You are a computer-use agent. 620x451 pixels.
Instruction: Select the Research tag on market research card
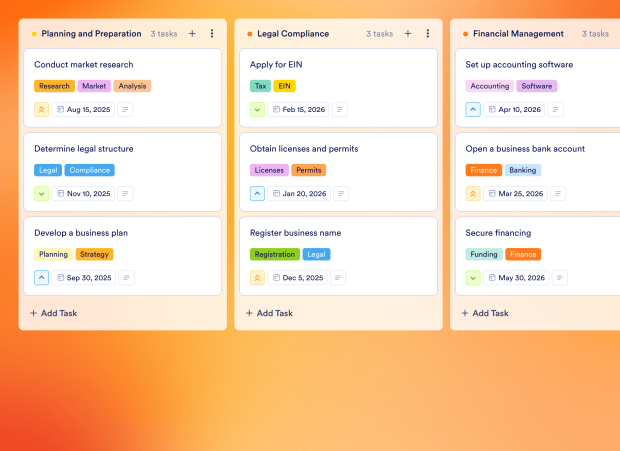[54, 86]
